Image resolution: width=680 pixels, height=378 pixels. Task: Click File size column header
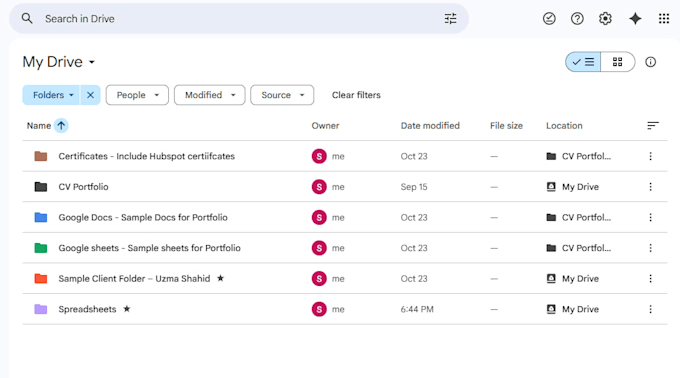[506, 126]
